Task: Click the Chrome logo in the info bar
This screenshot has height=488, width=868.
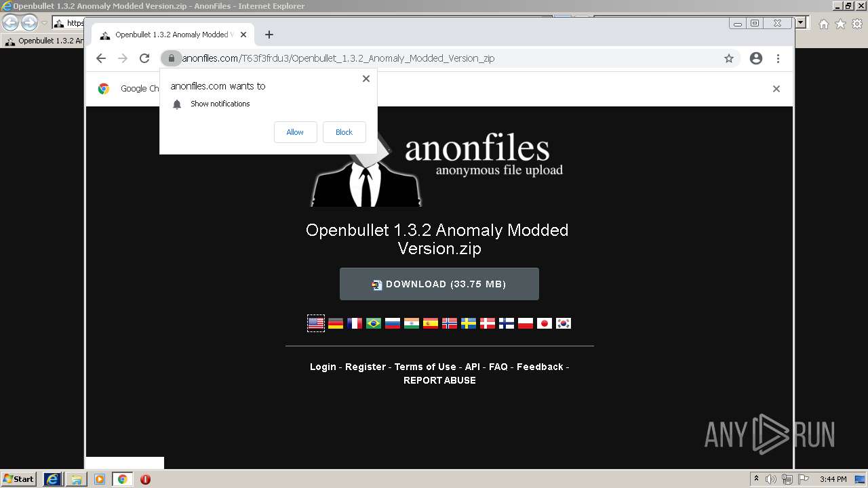Action: click(104, 89)
